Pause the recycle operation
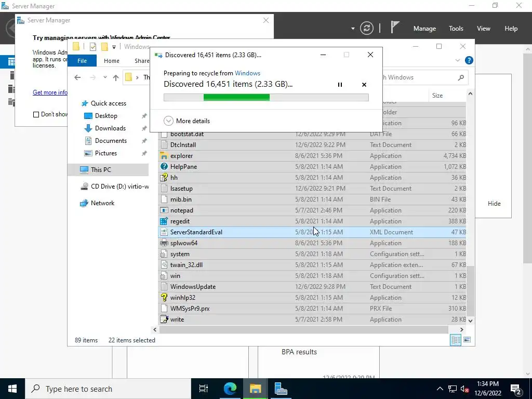532x399 pixels. click(x=340, y=85)
